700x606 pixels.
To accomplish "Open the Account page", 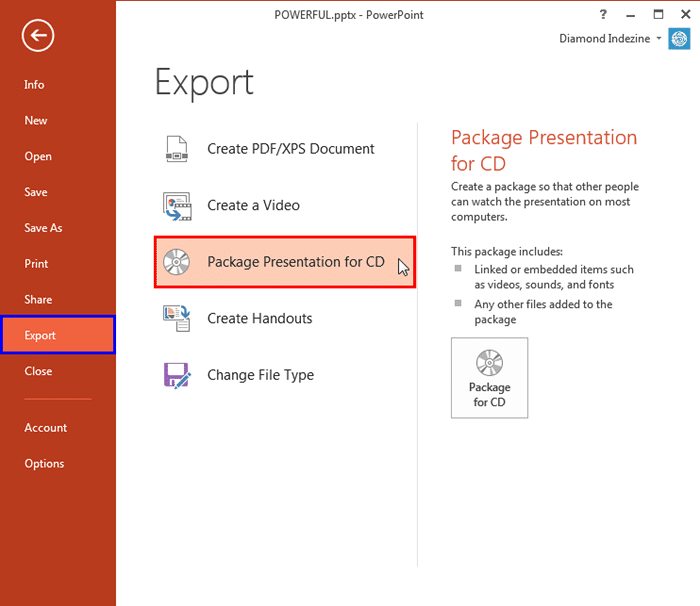I will coord(46,428).
